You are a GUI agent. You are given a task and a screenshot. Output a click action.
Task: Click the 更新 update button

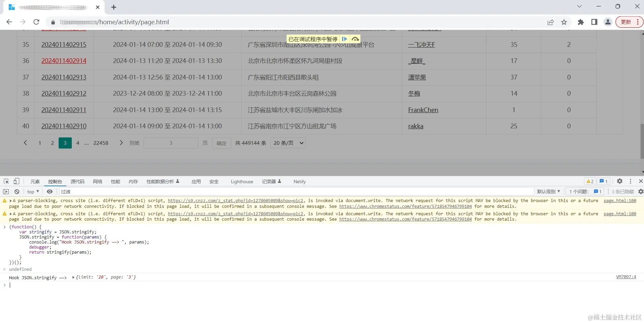626,22
